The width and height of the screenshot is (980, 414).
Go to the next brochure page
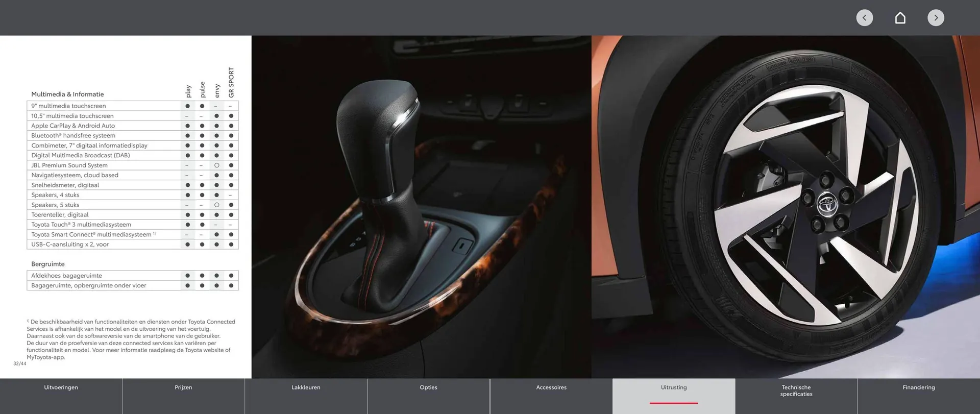(x=936, y=18)
